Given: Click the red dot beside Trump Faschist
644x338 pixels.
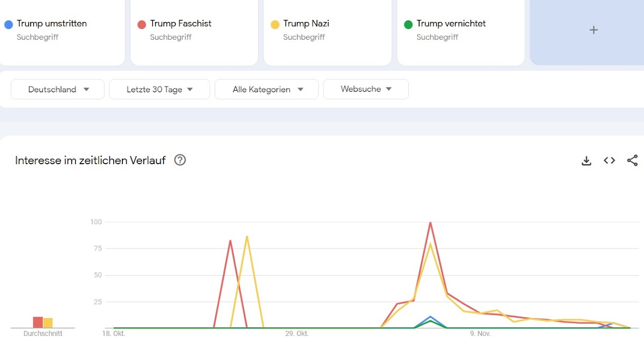Looking at the screenshot, I should point(142,24).
